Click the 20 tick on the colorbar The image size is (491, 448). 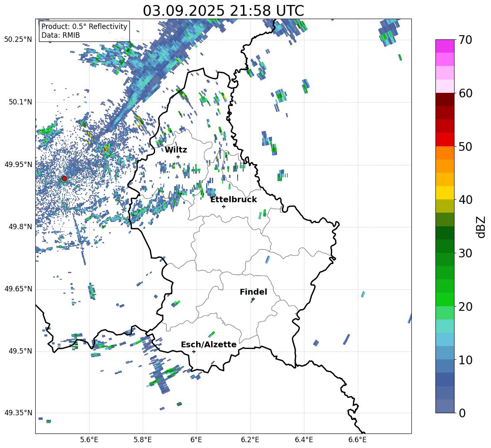click(465, 307)
